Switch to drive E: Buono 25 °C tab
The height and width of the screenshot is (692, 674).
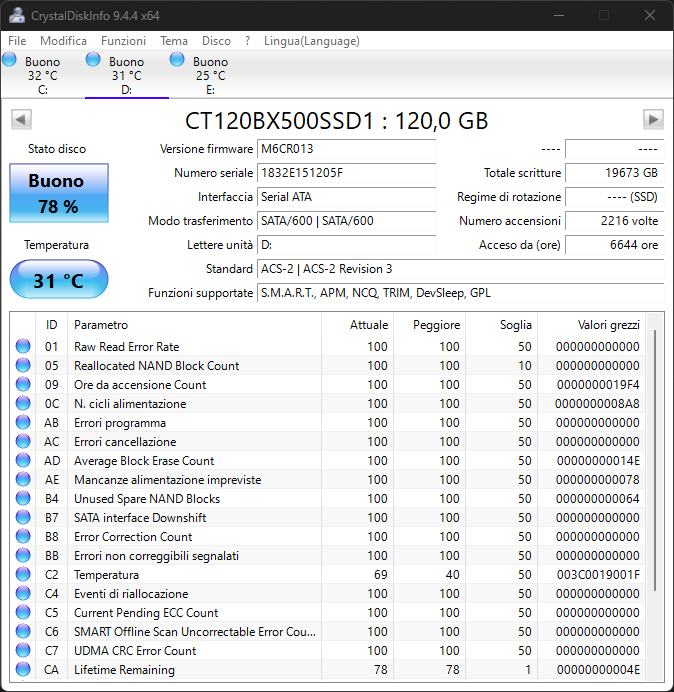click(211, 75)
